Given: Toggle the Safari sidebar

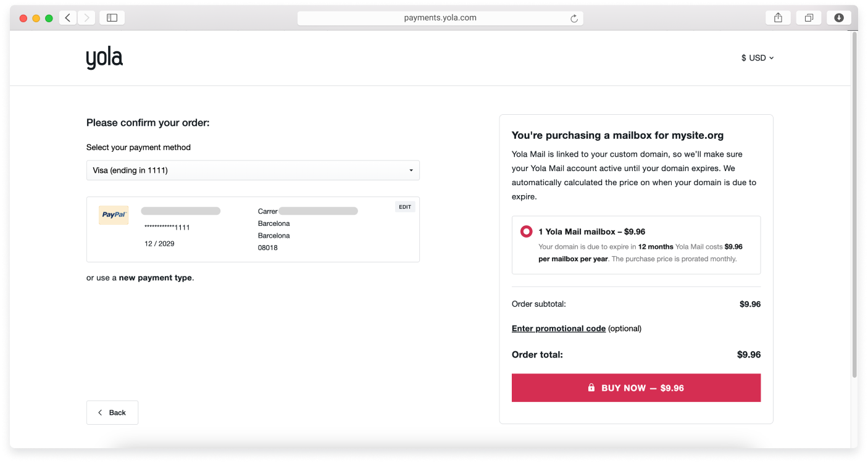Looking at the screenshot, I should [x=112, y=18].
